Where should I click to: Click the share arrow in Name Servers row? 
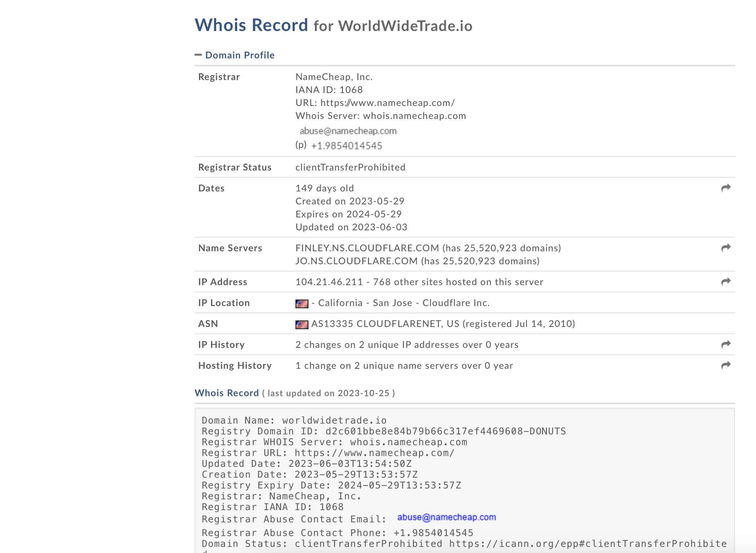click(x=726, y=248)
